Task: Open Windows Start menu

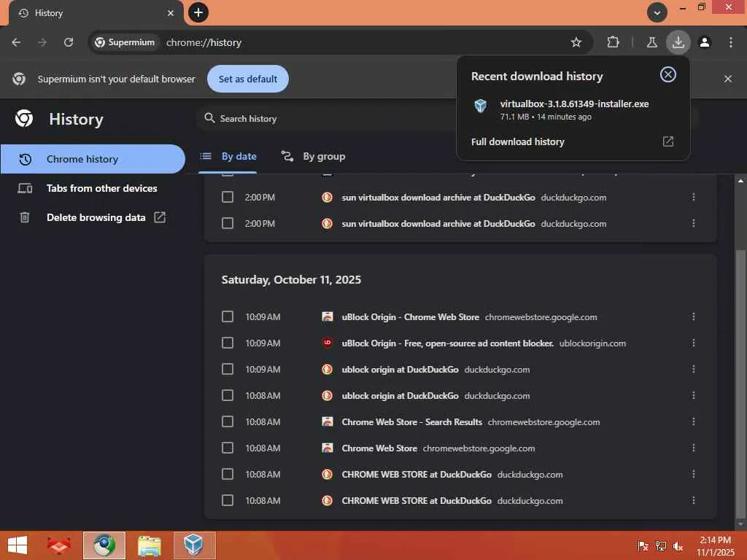Action: click(x=18, y=545)
